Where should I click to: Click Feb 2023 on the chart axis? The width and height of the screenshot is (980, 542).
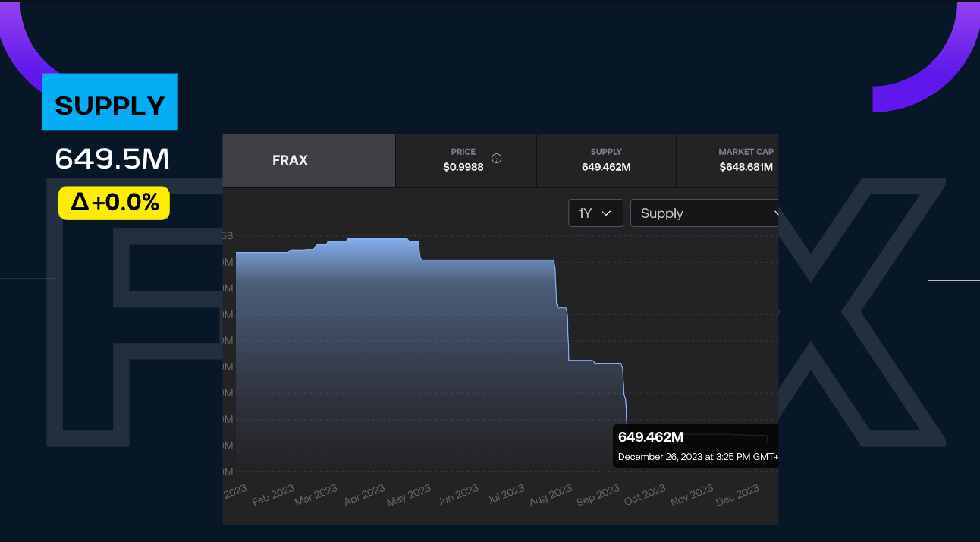(273, 495)
